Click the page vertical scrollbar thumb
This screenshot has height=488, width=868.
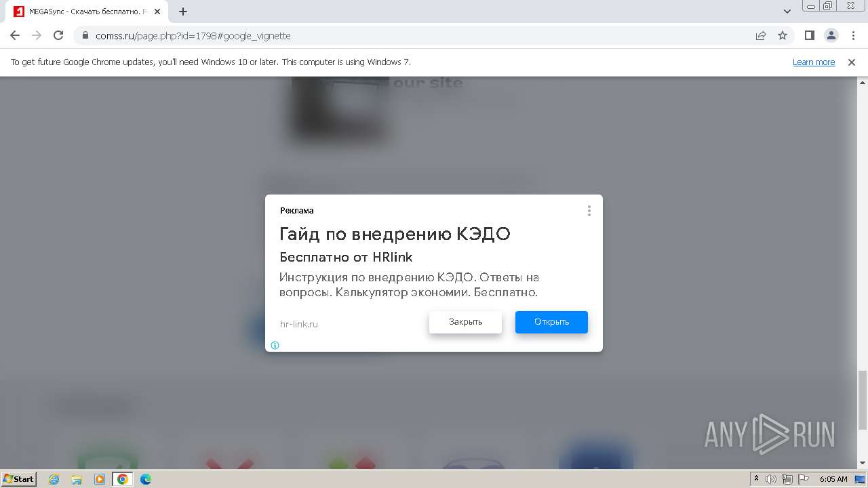862,400
